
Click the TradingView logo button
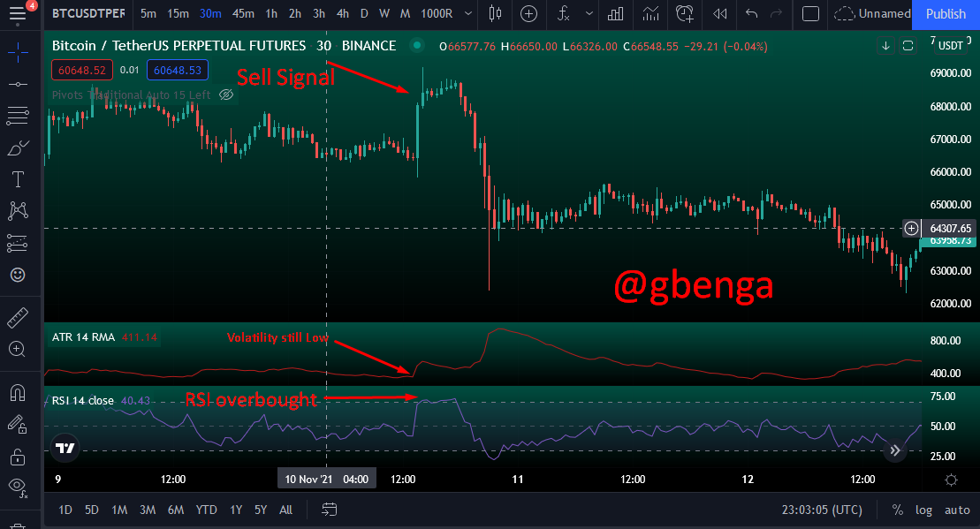tap(65, 448)
